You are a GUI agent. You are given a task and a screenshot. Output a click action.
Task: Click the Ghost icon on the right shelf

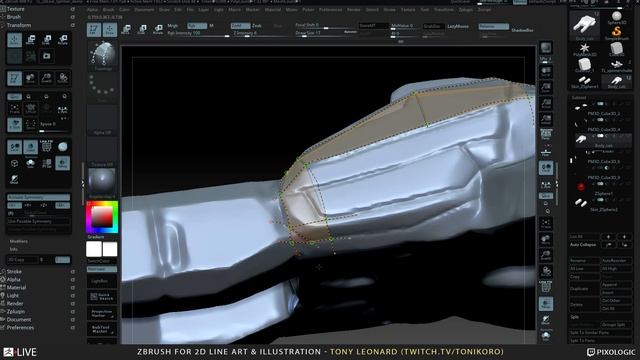pos(546,320)
